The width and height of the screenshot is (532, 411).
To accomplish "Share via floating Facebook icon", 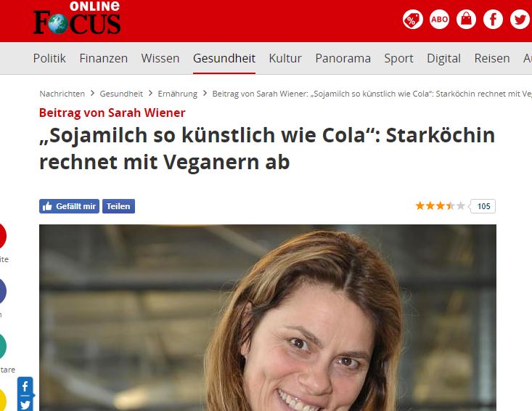I will pos(25,386).
